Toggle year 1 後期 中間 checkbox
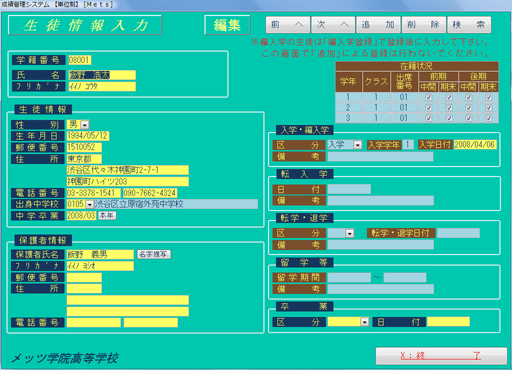512x370 pixels. click(469, 97)
